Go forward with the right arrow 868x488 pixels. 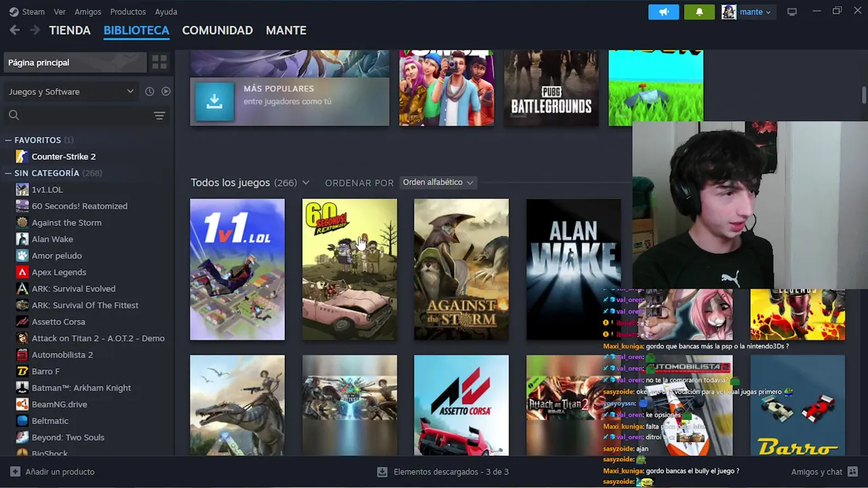[x=35, y=30]
